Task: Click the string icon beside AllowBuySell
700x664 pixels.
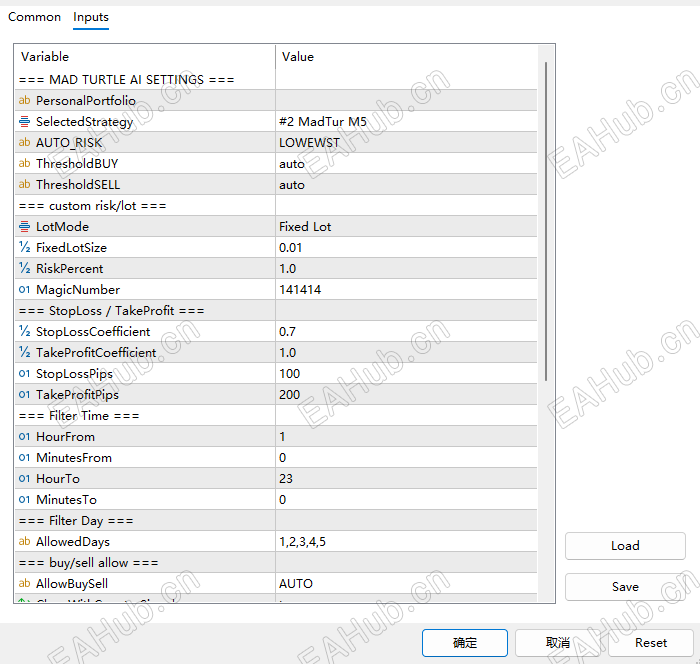Action: [x=25, y=583]
